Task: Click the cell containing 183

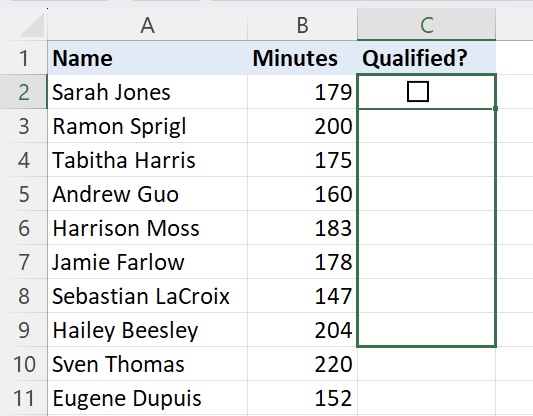Action: point(302,228)
